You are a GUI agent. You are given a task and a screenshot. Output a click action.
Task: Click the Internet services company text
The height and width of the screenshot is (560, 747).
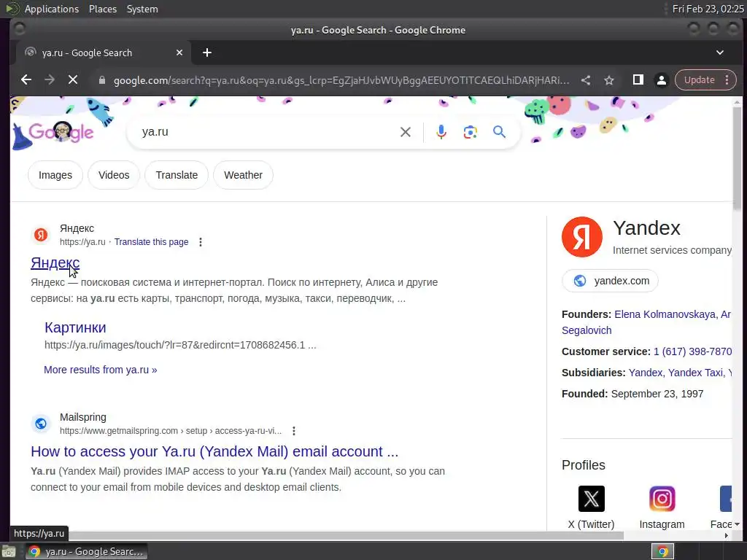click(672, 250)
